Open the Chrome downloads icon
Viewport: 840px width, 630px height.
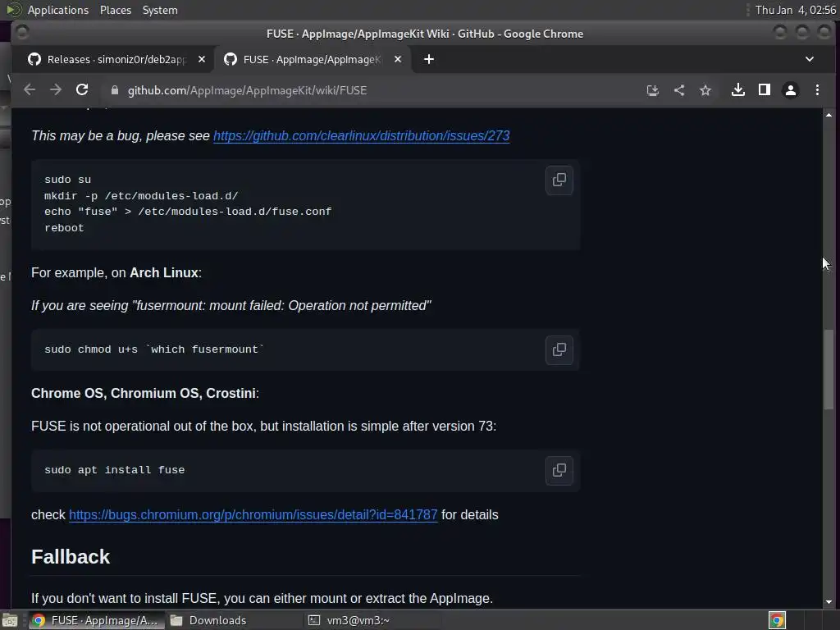(738, 90)
